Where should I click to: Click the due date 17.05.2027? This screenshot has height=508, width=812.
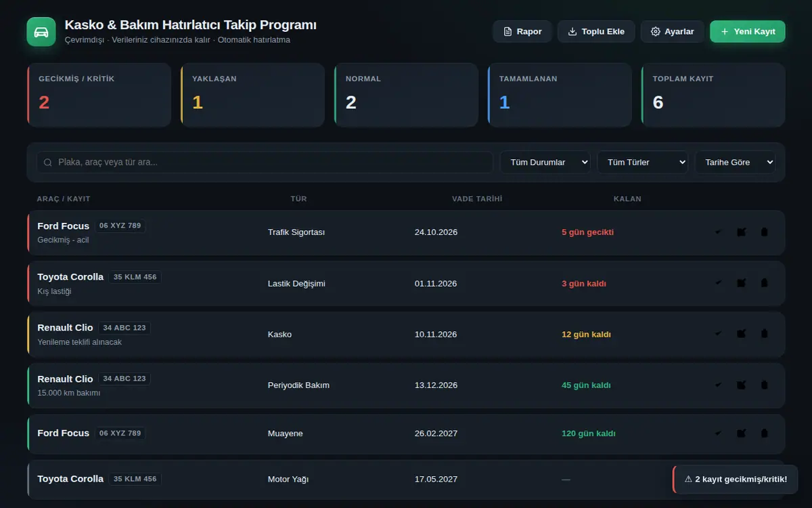point(436,480)
